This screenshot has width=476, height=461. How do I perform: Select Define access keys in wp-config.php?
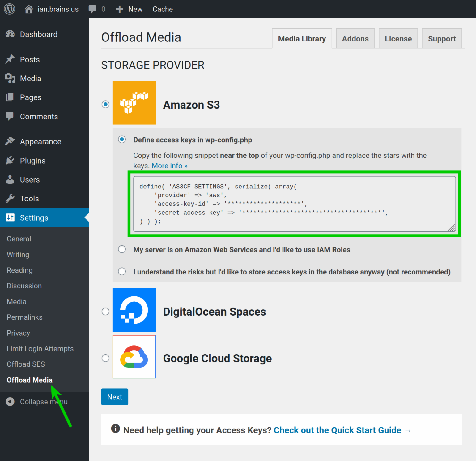122,140
